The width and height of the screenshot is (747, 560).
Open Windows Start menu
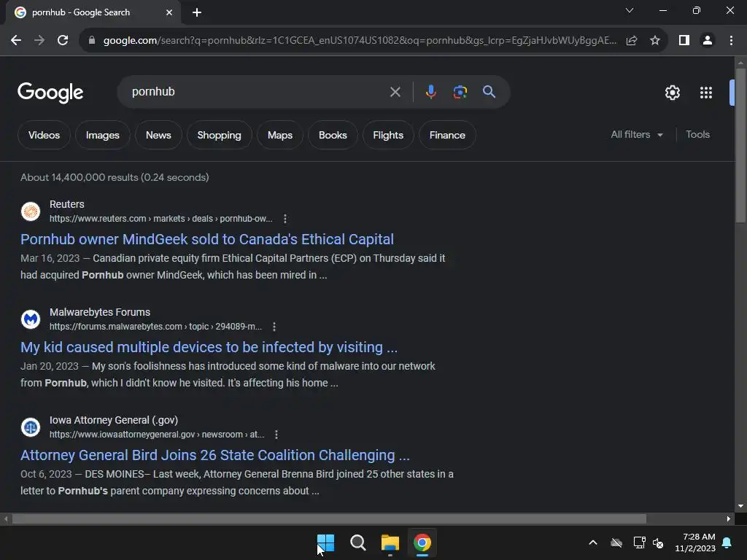point(325,542)
